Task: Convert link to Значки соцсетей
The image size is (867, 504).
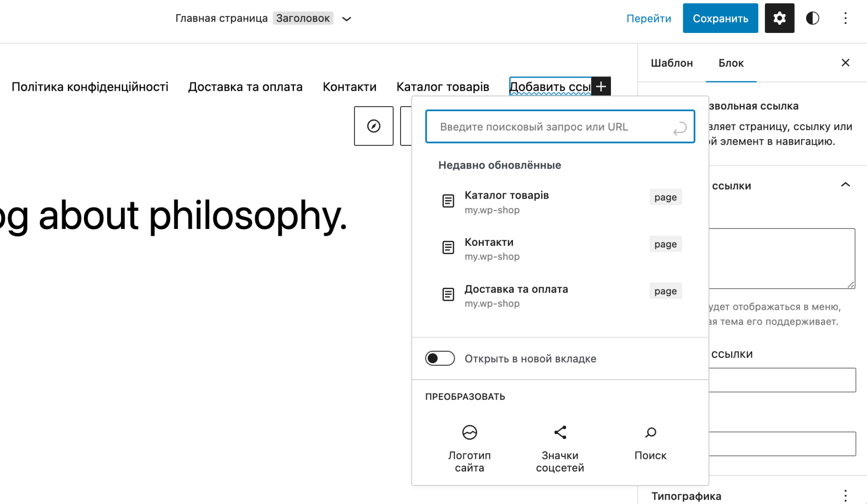Action: pyautogui.click(x=560, y=447)
